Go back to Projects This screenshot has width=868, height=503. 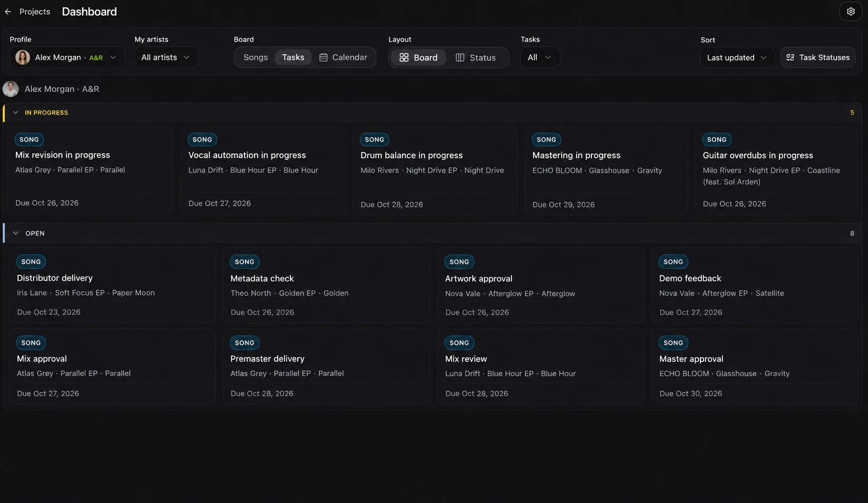click(x=35, y=12)
